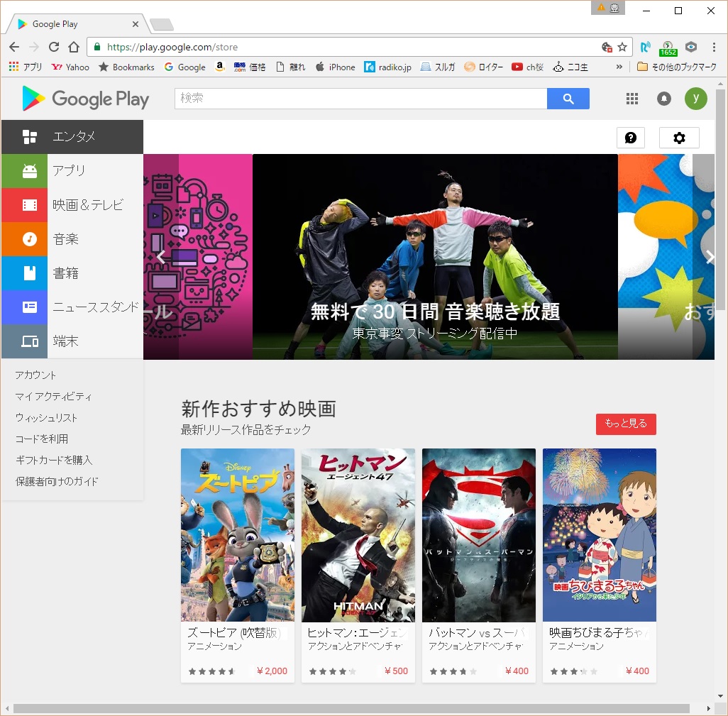The width and height of the screenshot is (728, 716).
Task: Open the ギフトカードを購入 link
Action: tap(54, 460)
